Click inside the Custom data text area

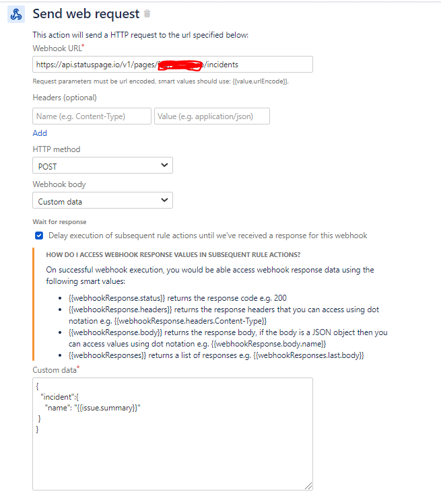point(172,434)
